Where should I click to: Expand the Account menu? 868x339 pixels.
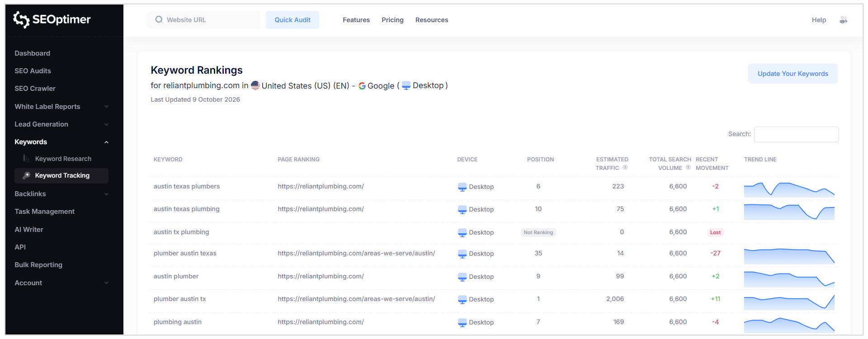(61, 283)
